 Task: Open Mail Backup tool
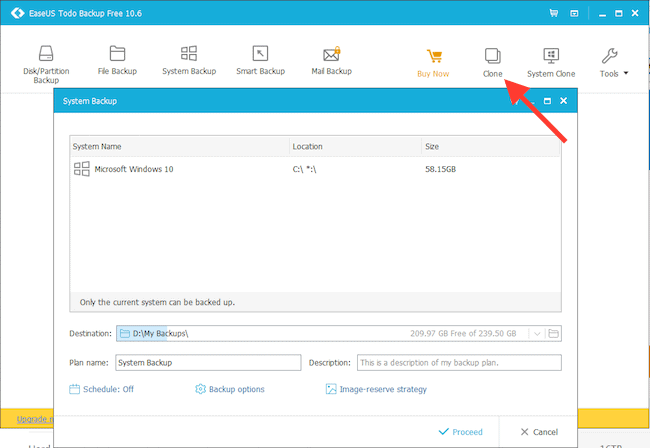(x=332, y=61)
